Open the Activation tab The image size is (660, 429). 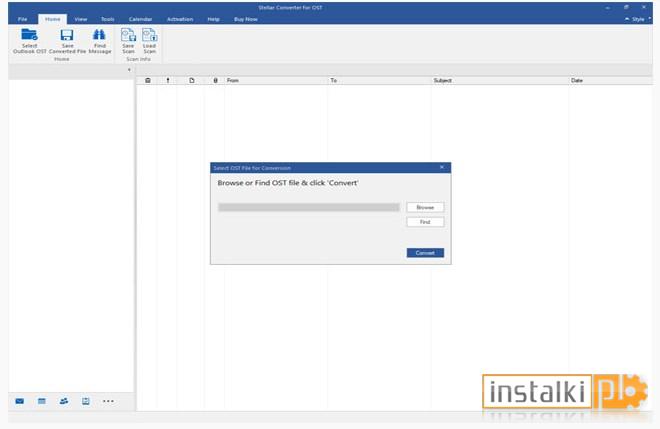180,19
